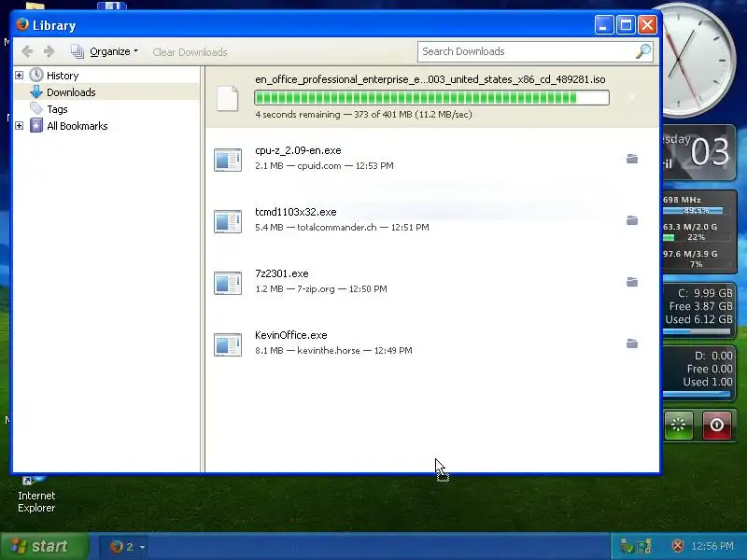Click the Tags label icon
Image resolution: width=747 pixels, height=560 pixels.
[36, 108]
